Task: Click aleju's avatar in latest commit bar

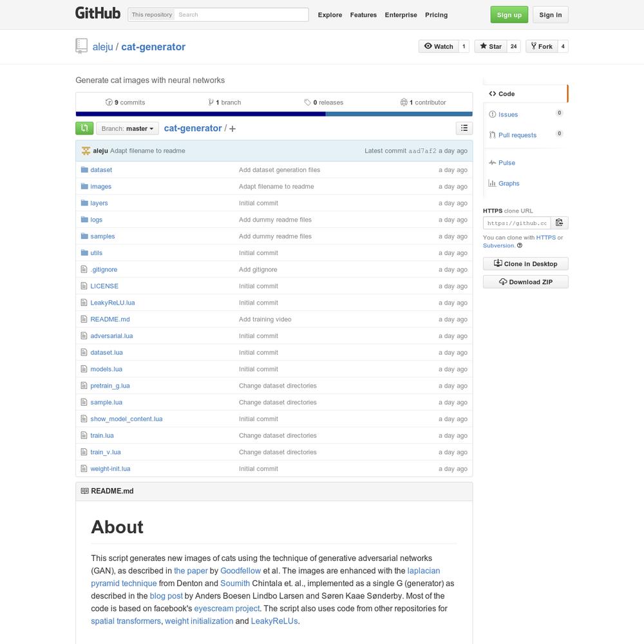Action: click(x=86, y=151)
